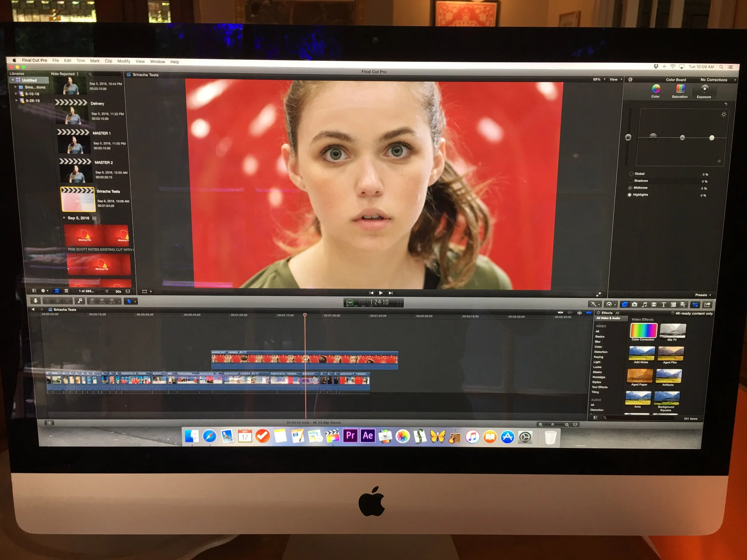Image resolution: width=747 pixels, height=560 pixels.
Task: Open the Transitions browser icon
Action: (x=654, y=305)
